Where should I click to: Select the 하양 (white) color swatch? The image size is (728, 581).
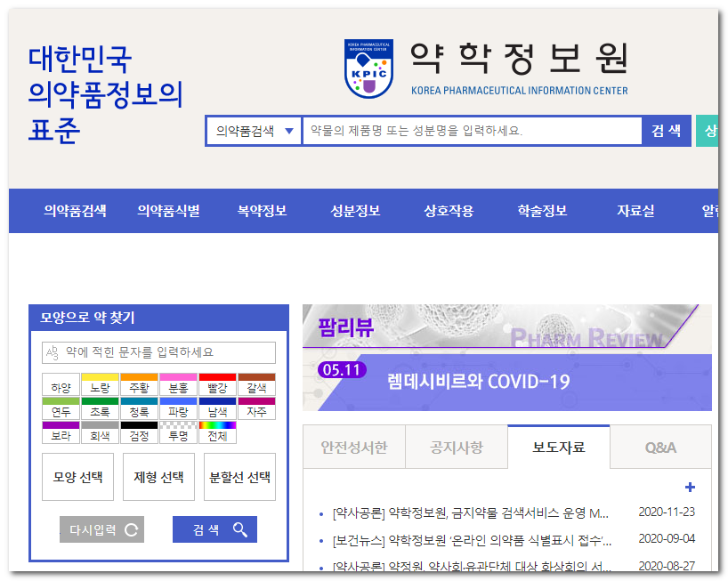61,384
